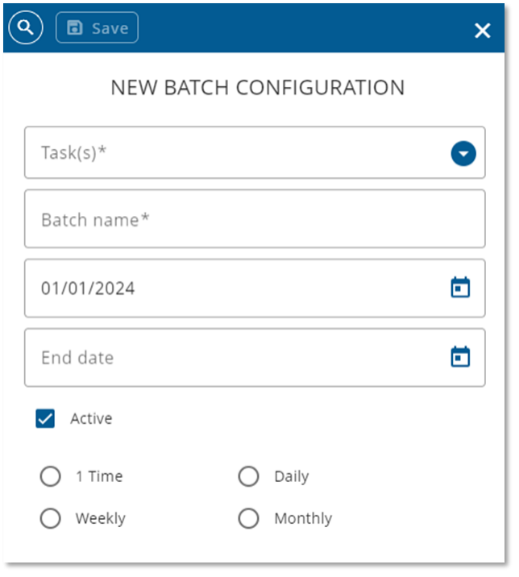Click the magnifying glass search icon
The image size is (519, 577).
(26, 28)
